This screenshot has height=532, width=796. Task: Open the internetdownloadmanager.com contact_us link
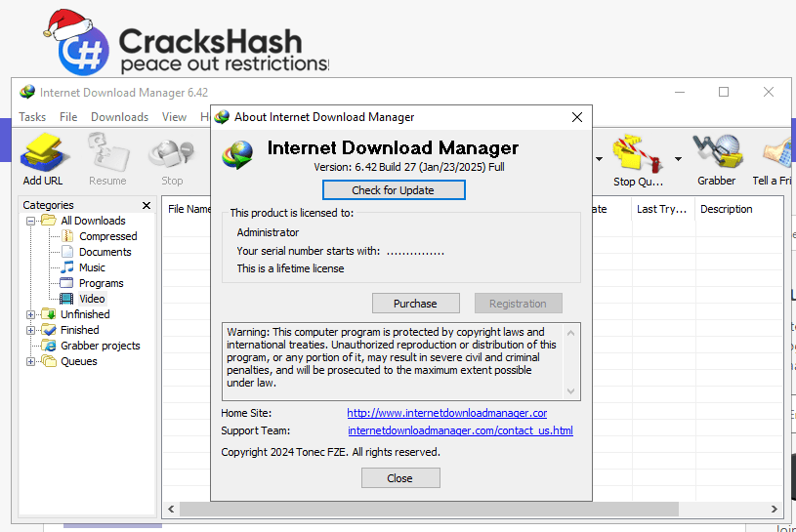(x=460, y=430)
